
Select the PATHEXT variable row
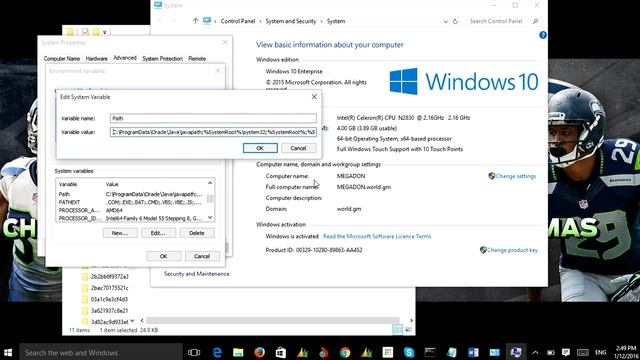click(131, 202)
